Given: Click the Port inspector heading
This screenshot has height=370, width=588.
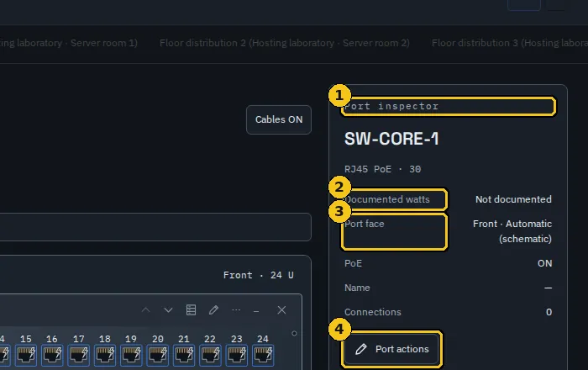Looking at the screenshot, I should click(391, 106).
